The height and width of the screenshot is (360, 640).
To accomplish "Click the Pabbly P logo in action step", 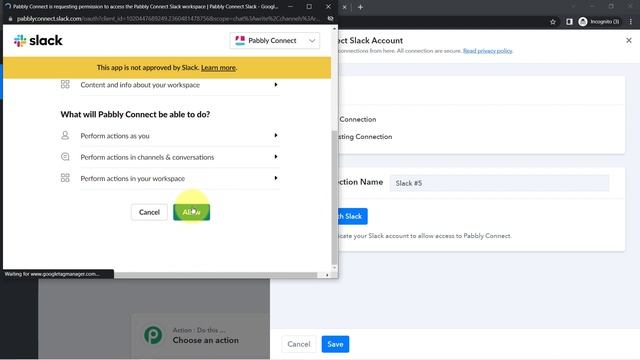I will click(153, 335).
